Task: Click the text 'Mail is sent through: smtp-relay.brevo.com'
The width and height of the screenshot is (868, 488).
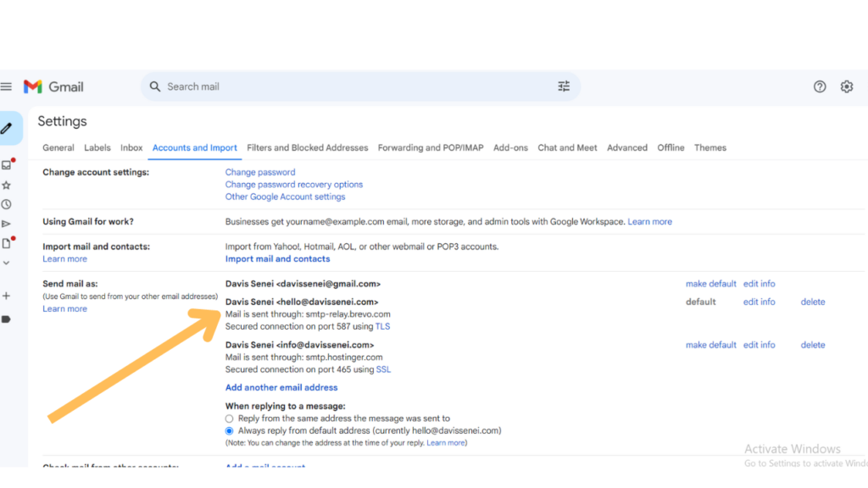Action: pos(308,314)
